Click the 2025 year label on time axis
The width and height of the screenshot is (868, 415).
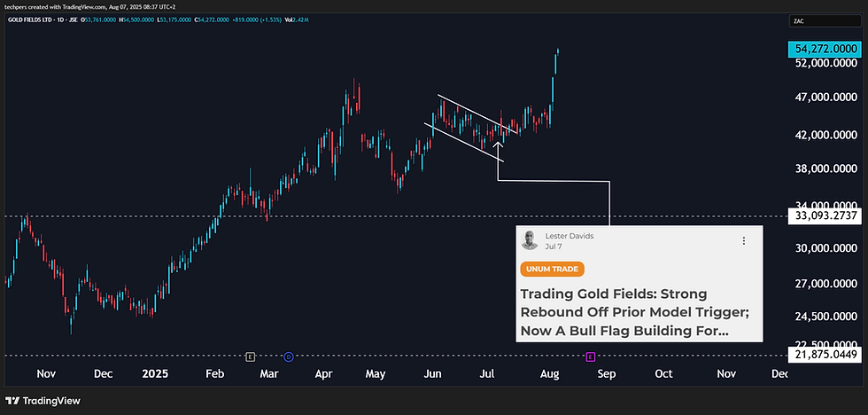pos(156,374)
